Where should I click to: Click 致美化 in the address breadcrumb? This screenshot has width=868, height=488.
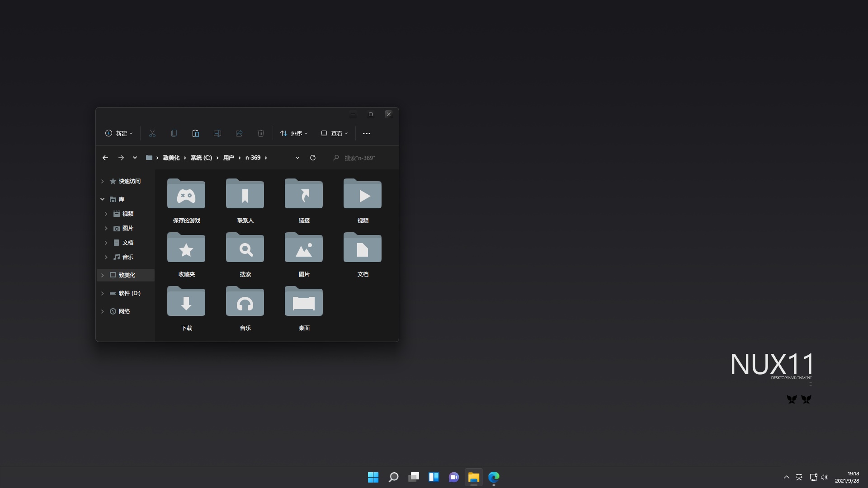pyautogui.click(x=171, y=158)
